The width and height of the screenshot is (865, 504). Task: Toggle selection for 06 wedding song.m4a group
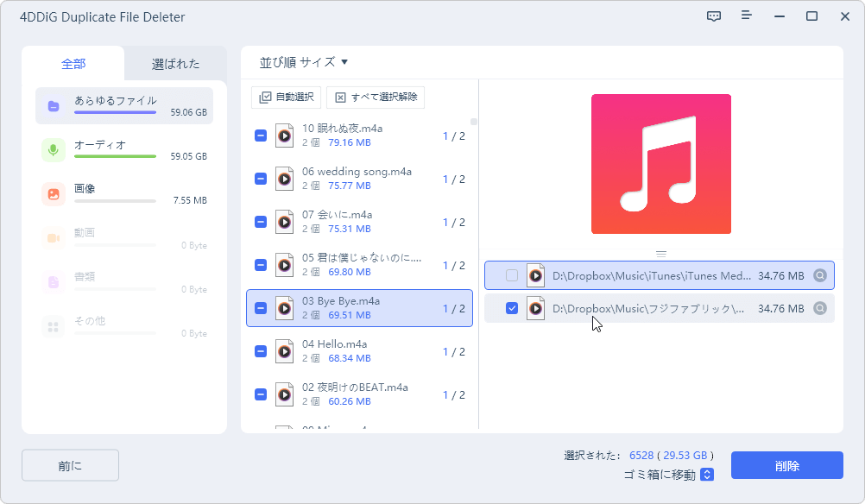[x=261, y=179]
